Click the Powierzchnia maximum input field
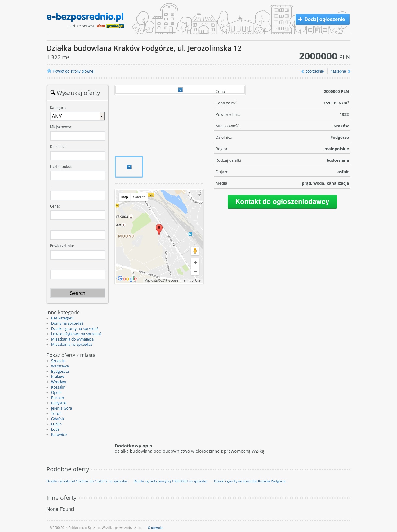The height and width of the screenshot is (532, 397). click(78, 275)
